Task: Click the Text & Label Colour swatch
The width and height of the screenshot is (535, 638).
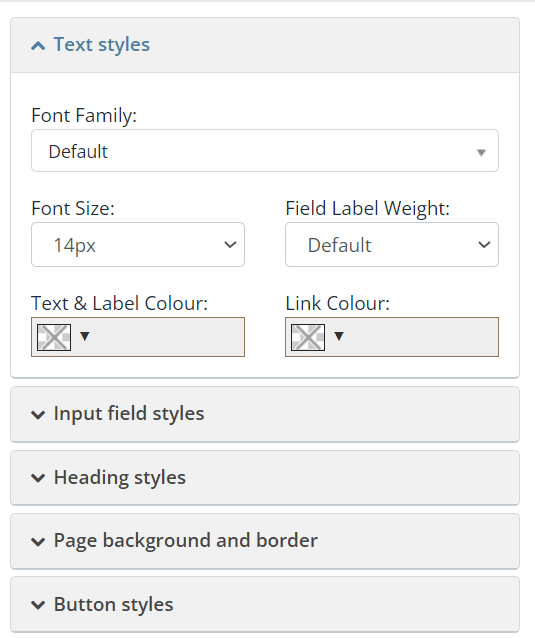Action: tap(54, 337)
